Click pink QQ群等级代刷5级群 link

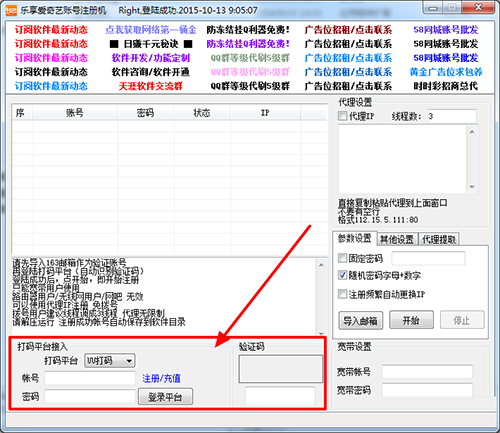[250, 72]
